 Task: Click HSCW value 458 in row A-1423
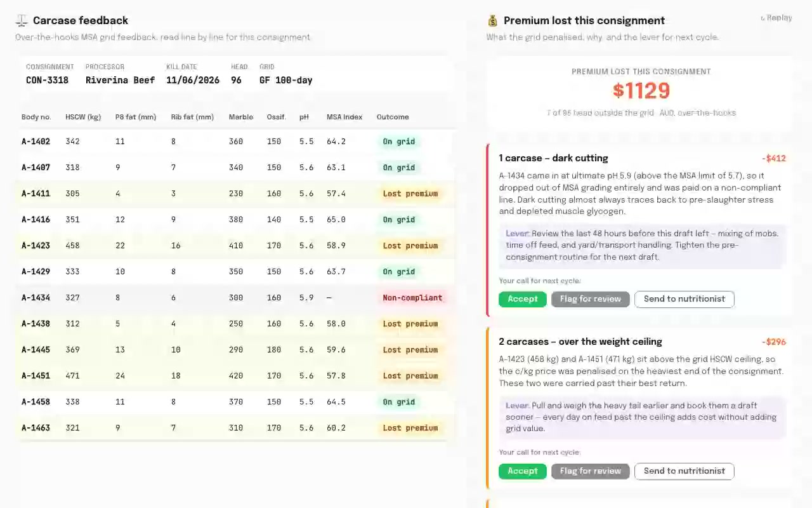click(73, 246)
